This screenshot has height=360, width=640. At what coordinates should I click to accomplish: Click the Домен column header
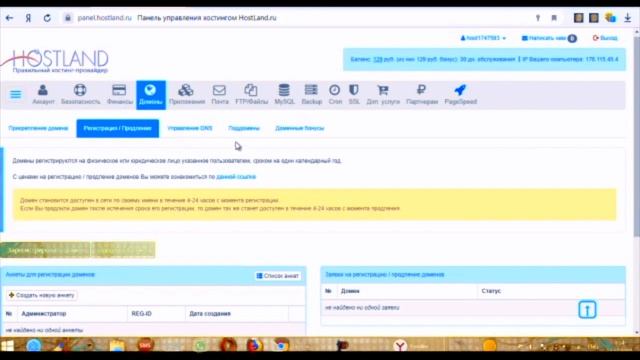[x=350, y=291]
